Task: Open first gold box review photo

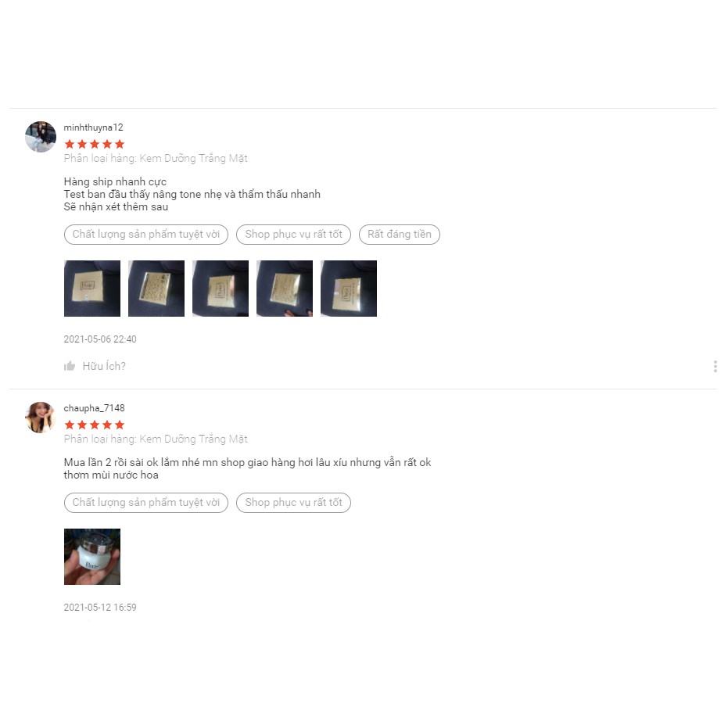Action: click(92, 289)
